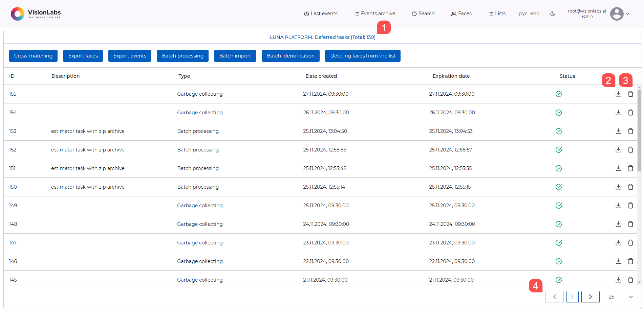Click the Date created column header

pyautogui.click(x=321, y=76)
